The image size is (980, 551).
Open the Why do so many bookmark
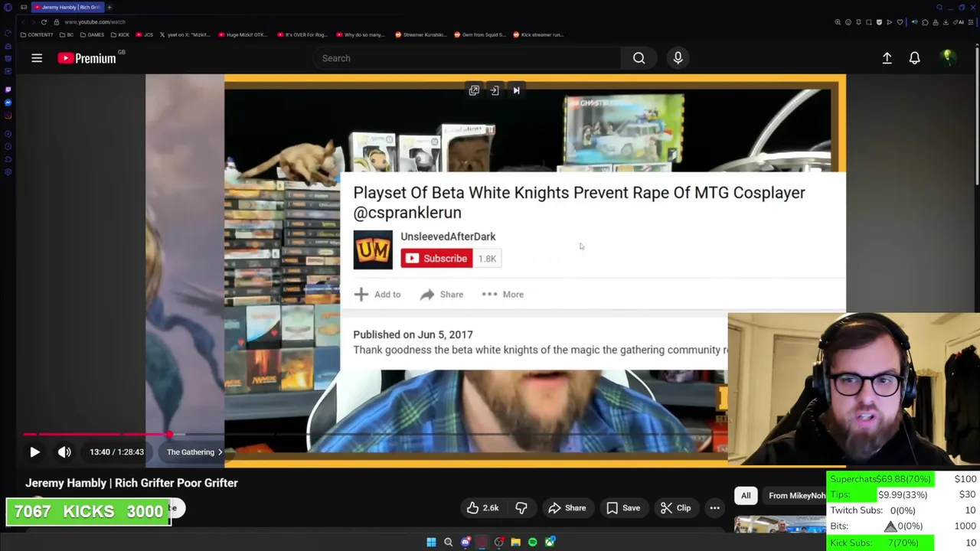point(361,34)
